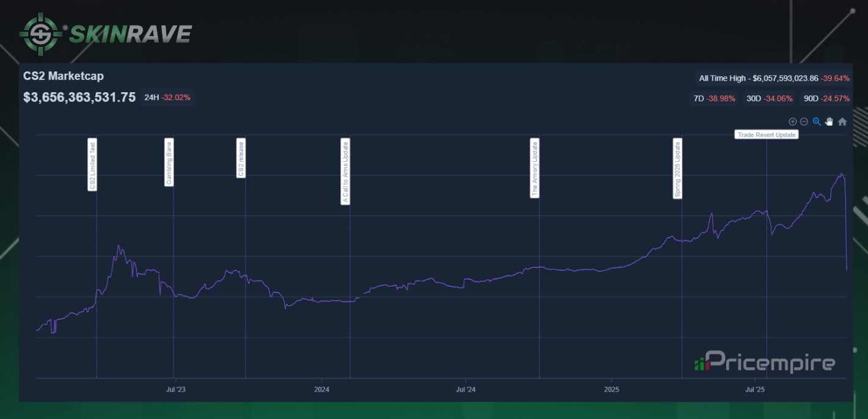Screen dimensions: 868x419
Task: Activate the hand panning tool
Action: (x=830, y=122)
